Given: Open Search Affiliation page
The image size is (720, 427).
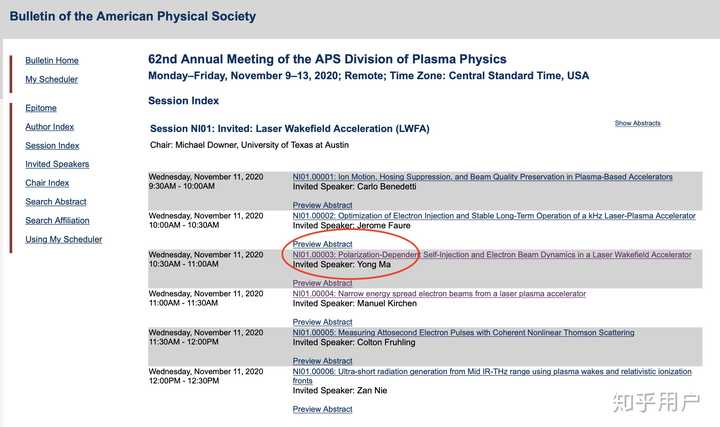Looking at the screenshot, I should click(57, 220).
